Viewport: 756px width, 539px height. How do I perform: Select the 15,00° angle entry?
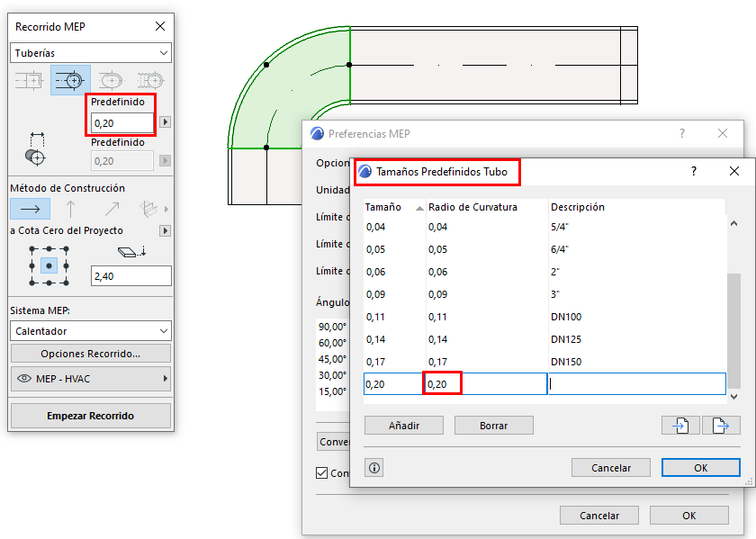(332, 391)
